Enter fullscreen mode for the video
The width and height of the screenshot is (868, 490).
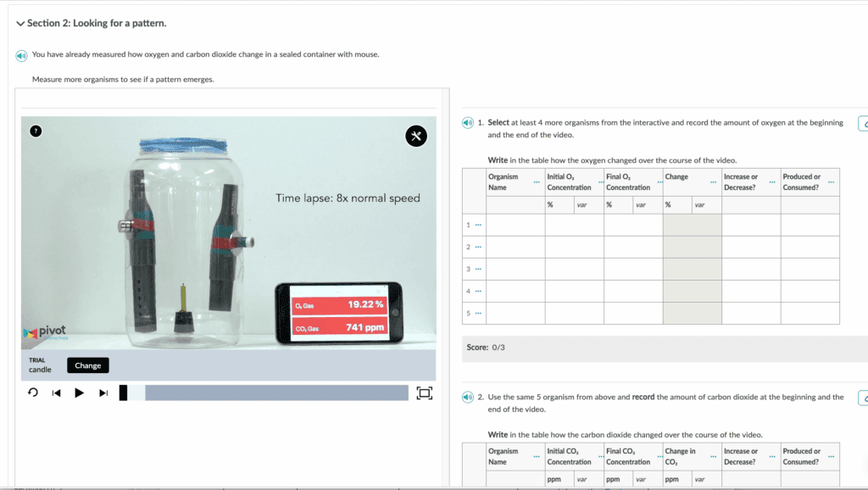pos(425,393)
